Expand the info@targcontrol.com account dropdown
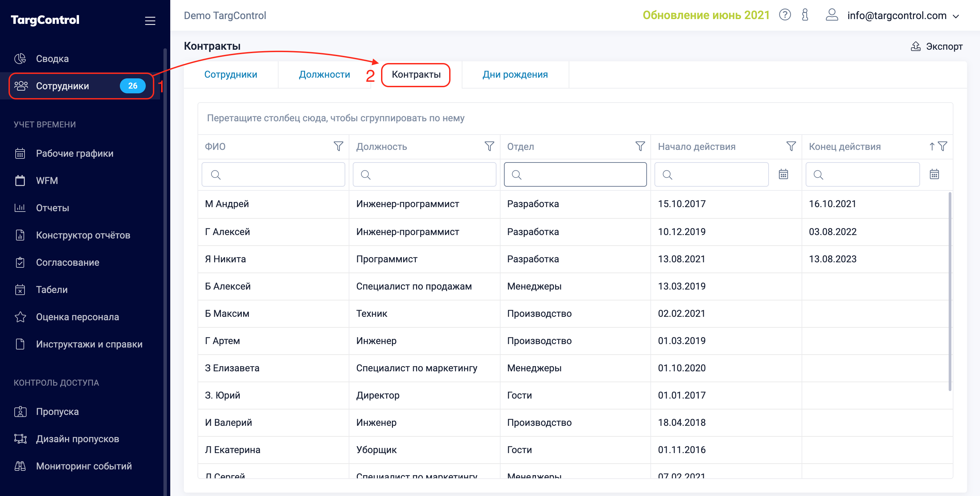The height and width of the screenshot is (496, 980). click(x=955, y=16)
